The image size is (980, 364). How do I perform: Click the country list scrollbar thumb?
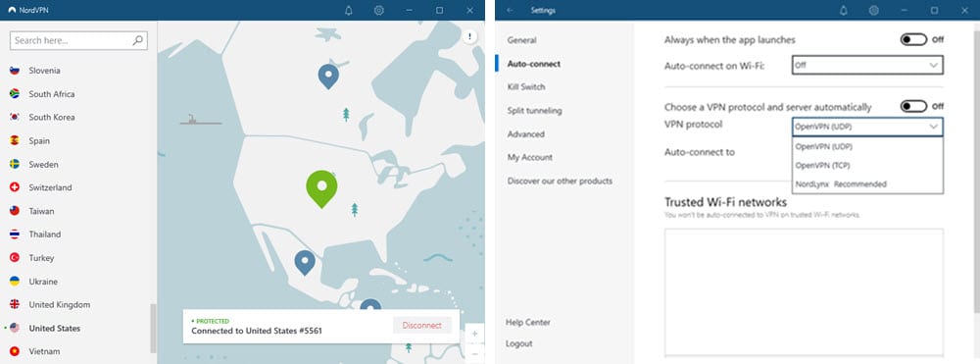(x=153, y=329)
